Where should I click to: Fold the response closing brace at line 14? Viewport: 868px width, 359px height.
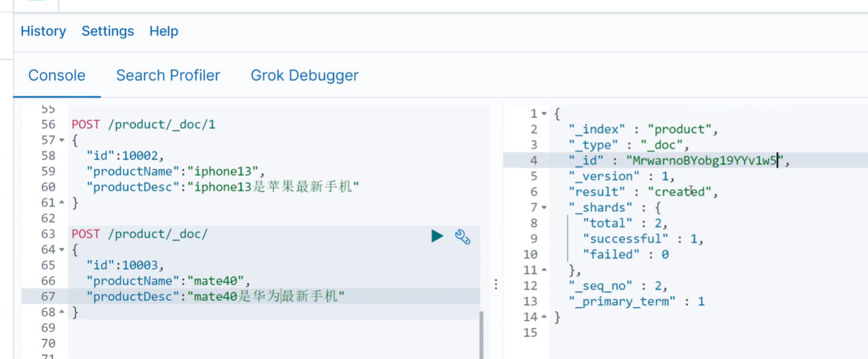[544, 317]
